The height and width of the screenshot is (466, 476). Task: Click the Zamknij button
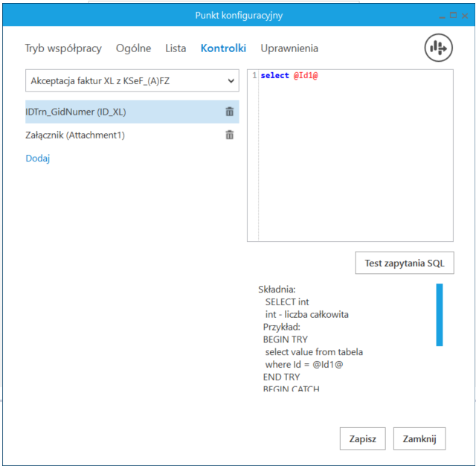(x=419, y=438)
